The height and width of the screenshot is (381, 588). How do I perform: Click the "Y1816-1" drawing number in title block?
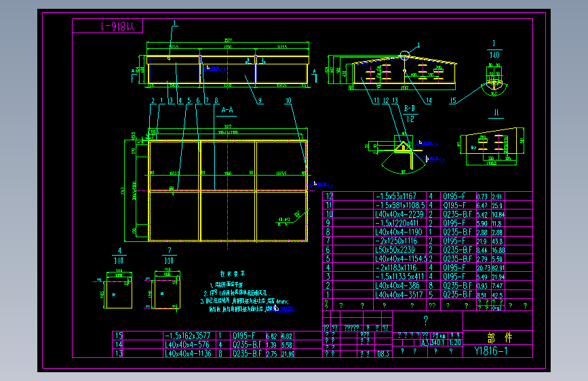tap(491, 351)
